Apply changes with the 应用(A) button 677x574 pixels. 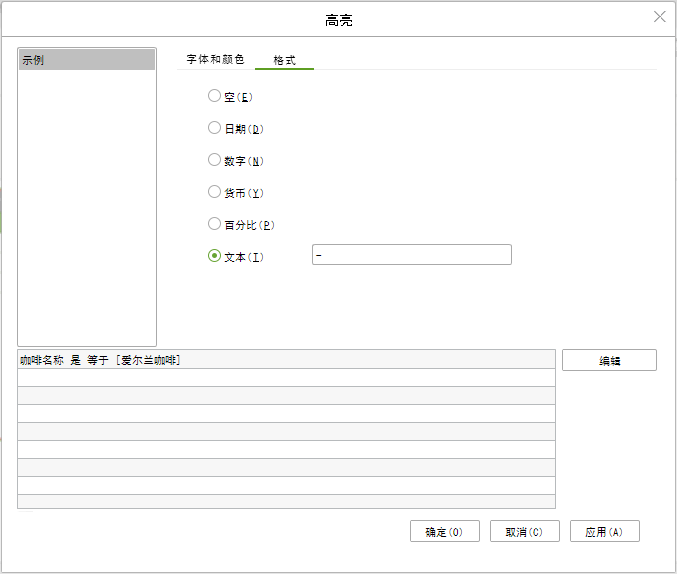pyautogui.click(x=604, y=532)
